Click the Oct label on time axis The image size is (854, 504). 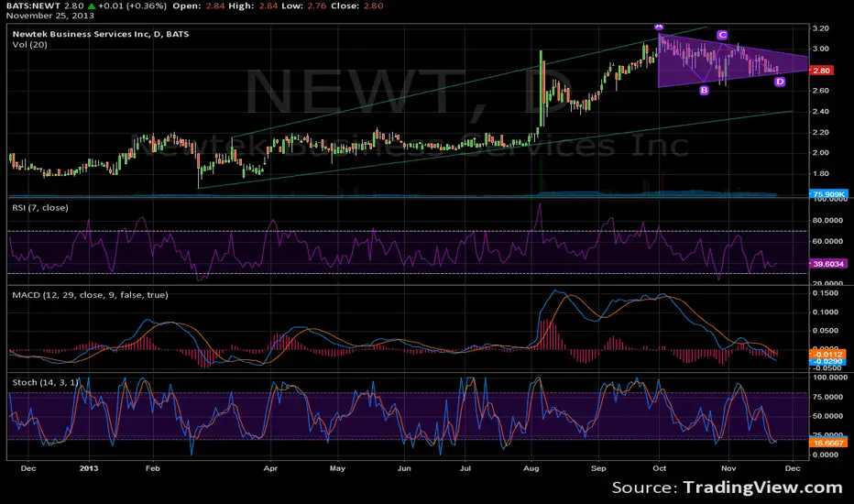click(660, 468)
